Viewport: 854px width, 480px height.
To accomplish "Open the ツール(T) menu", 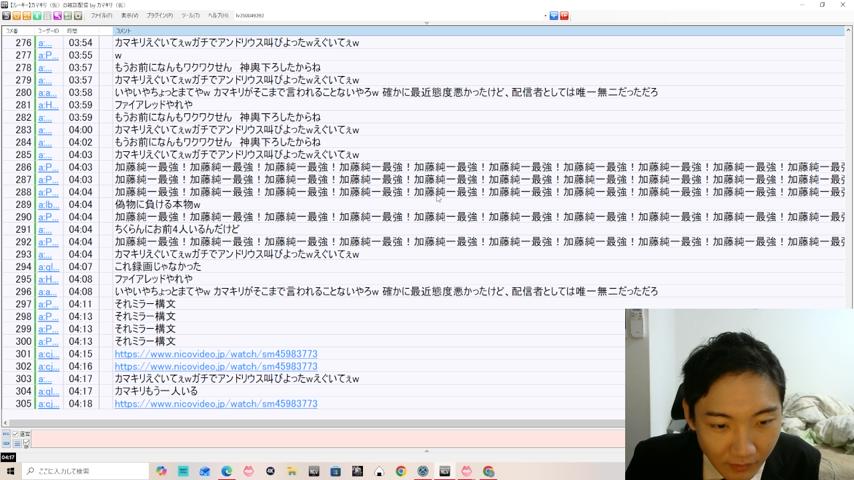I will click(191, 16).
